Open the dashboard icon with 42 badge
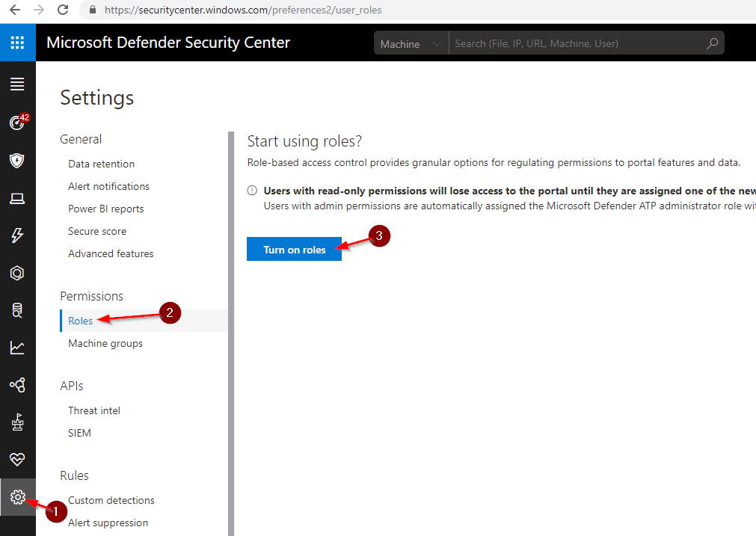The height and width of the screenshot is (536, 756). (18, 122)
